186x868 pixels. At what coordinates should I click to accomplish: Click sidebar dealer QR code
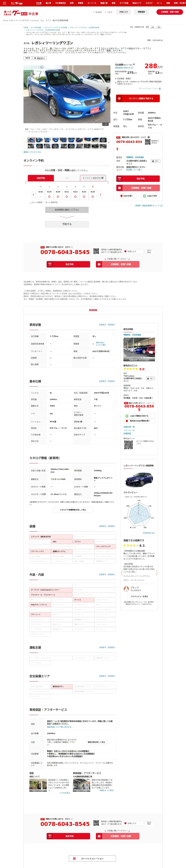pos(128,445)
